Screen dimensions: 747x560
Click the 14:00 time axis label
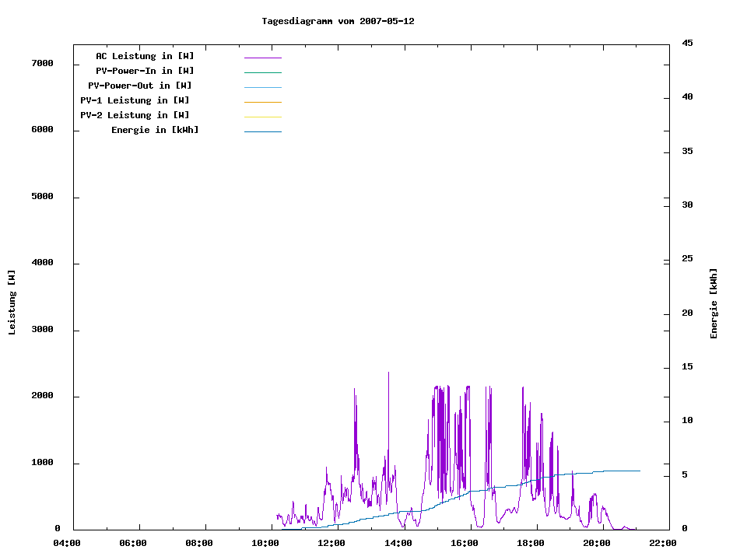pyautogui.click(x=398, y=543)
